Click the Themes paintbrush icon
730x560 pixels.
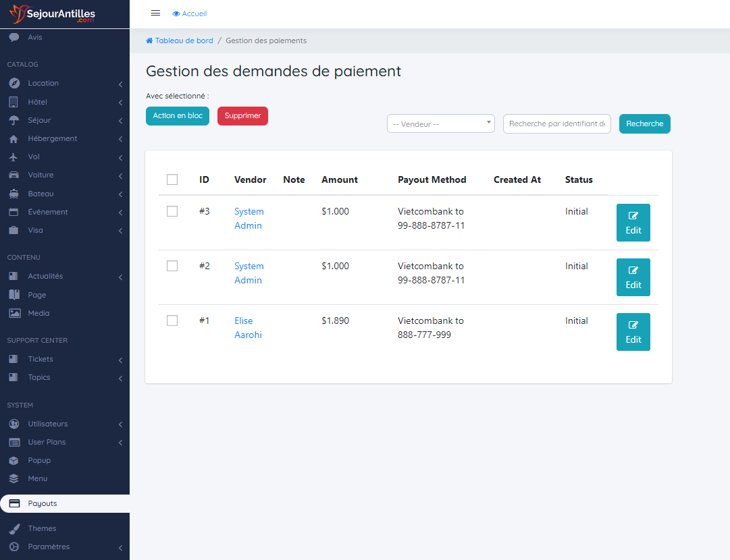pos(14,529)
